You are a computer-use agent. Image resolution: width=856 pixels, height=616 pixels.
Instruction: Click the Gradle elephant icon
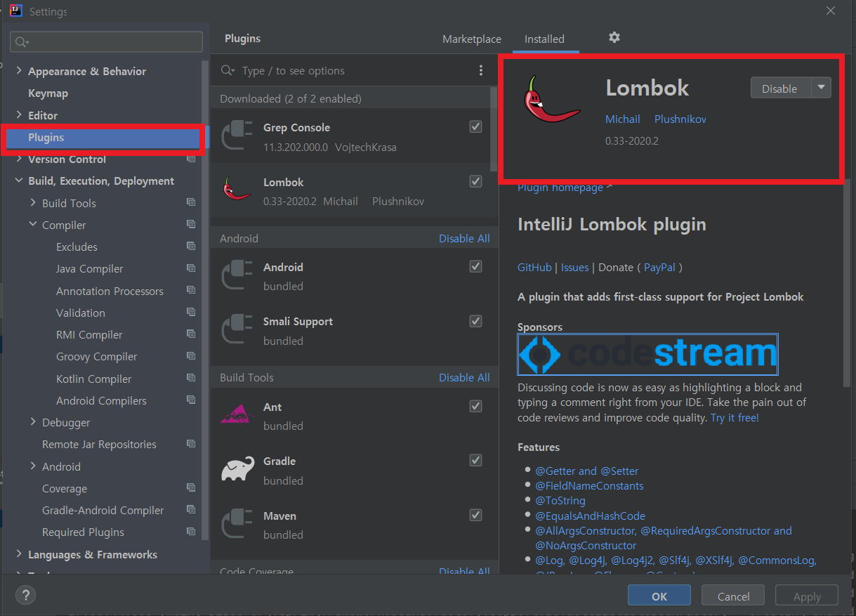[x=237, y=470]
